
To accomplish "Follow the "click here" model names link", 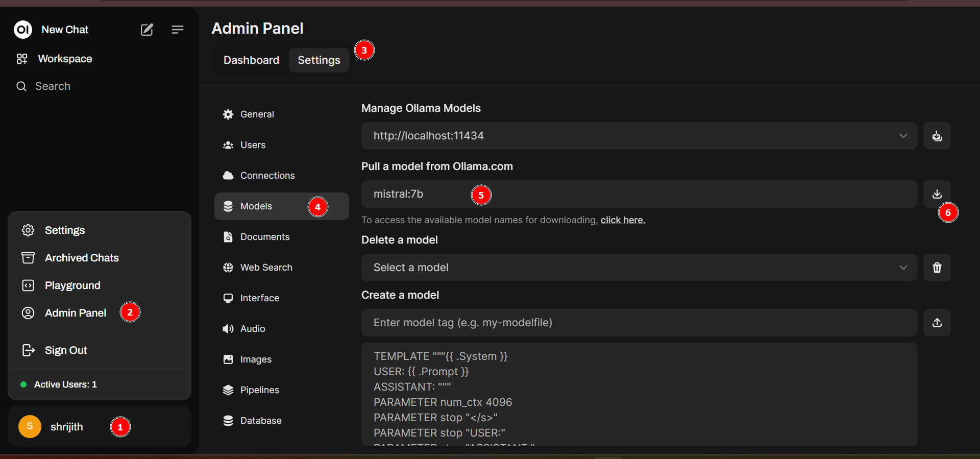I will click(623, 220).
